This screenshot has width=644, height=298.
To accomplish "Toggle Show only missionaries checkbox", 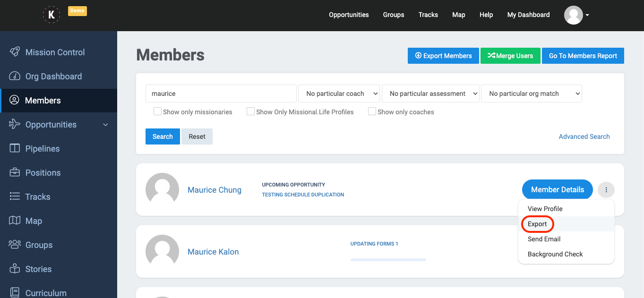I will click(157, 111).
